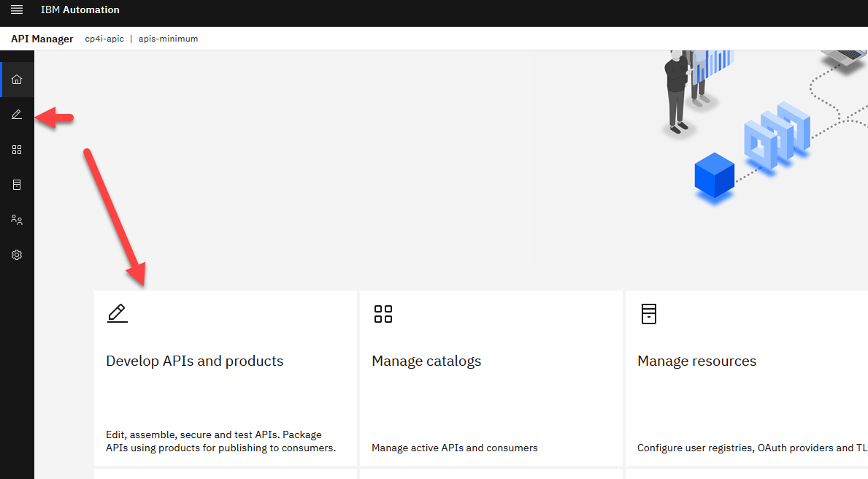Click the blue cube in the illustration
Screen dimensions: 868x479
[714, 175]
